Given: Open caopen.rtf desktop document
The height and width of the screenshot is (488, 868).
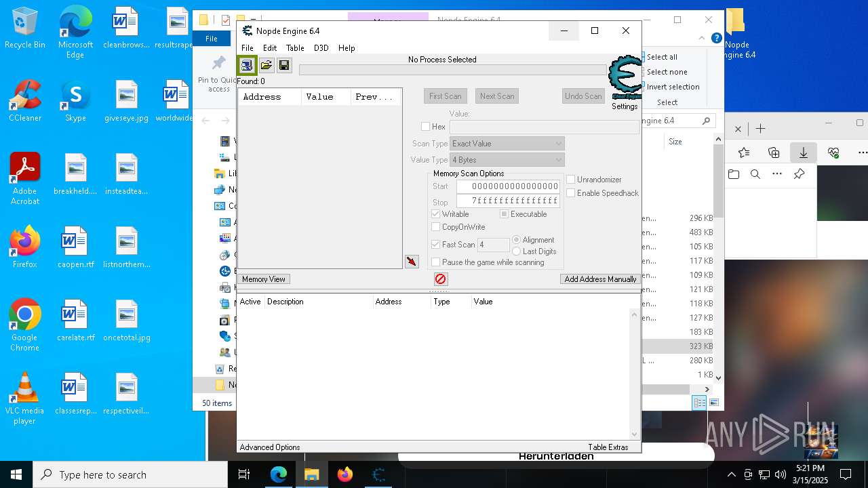Looking at the screenshot, I should click(x=75, y=247).
